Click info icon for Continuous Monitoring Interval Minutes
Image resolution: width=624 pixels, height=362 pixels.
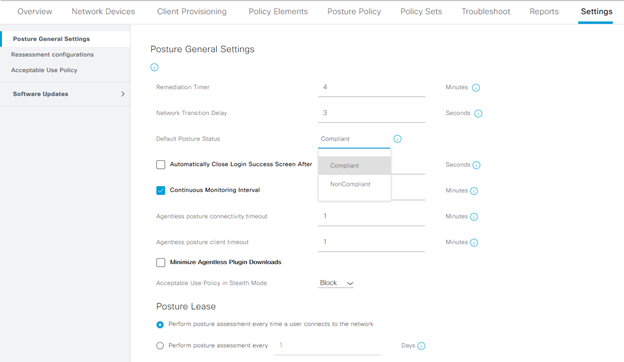coord(474,191)
